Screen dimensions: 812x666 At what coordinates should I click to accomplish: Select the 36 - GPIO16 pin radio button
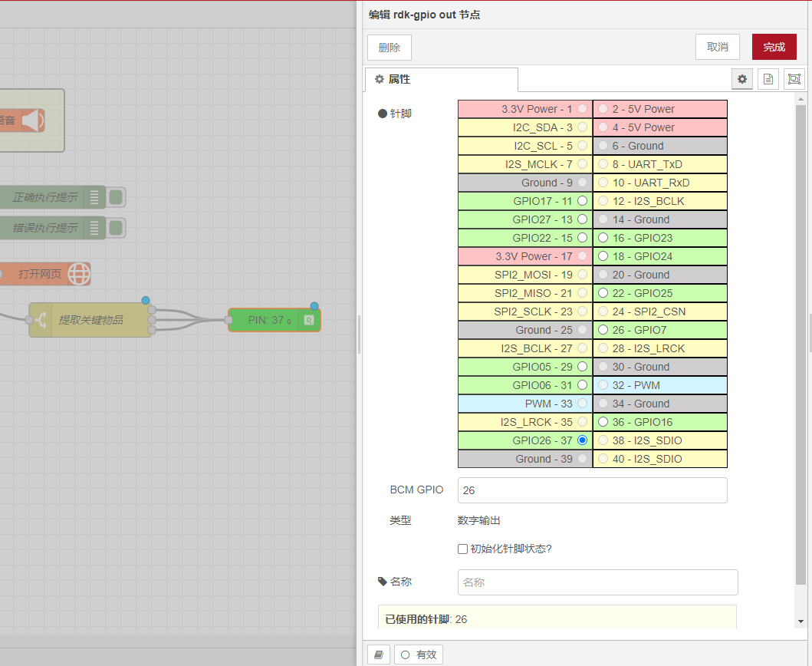point(603,422)
